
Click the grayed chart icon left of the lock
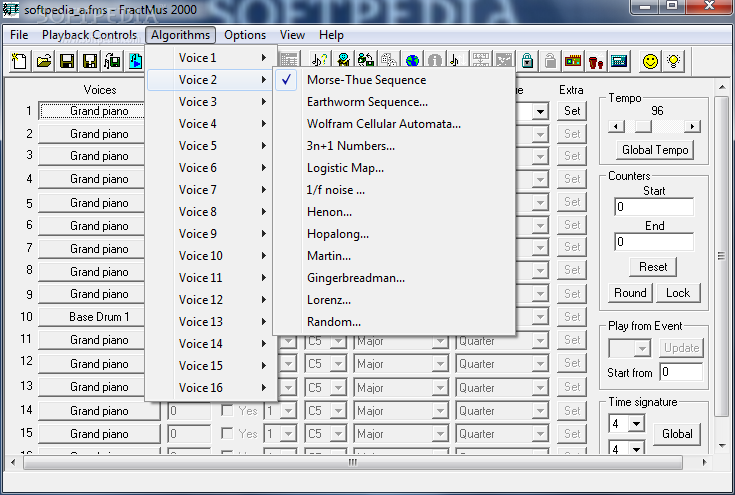[504, 61]
